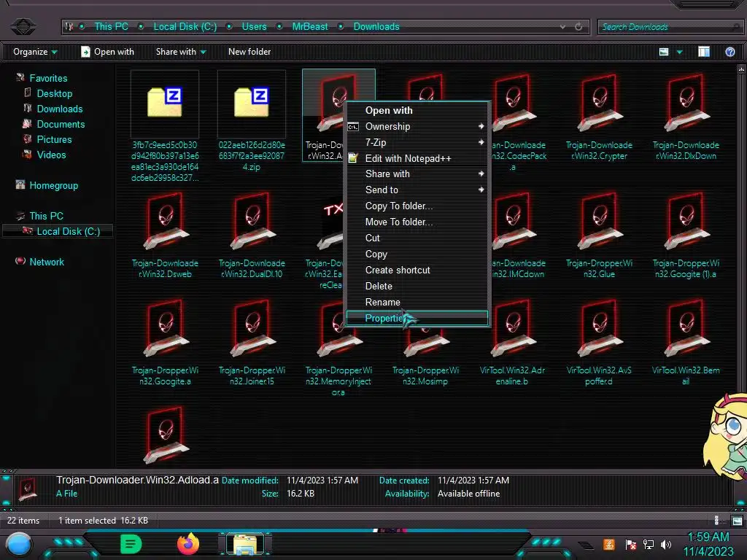Image resolution: width=747 pixels, height=560 pixels.
Task: Open the Organize dropdown
Action: point(35,52)
